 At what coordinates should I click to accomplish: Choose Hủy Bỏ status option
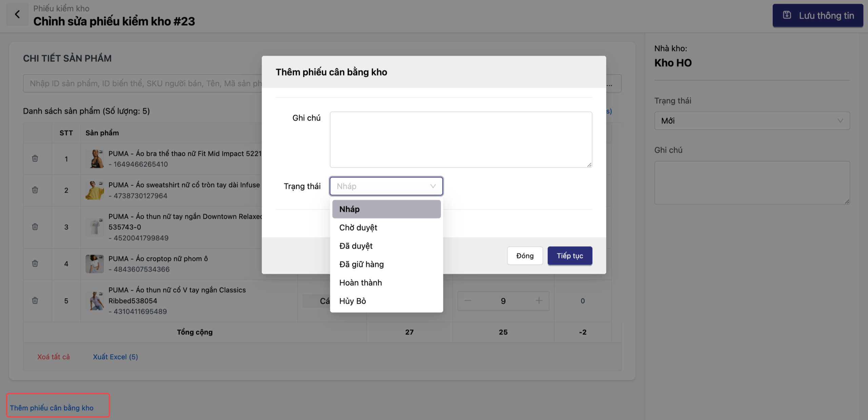click(353, 301)
